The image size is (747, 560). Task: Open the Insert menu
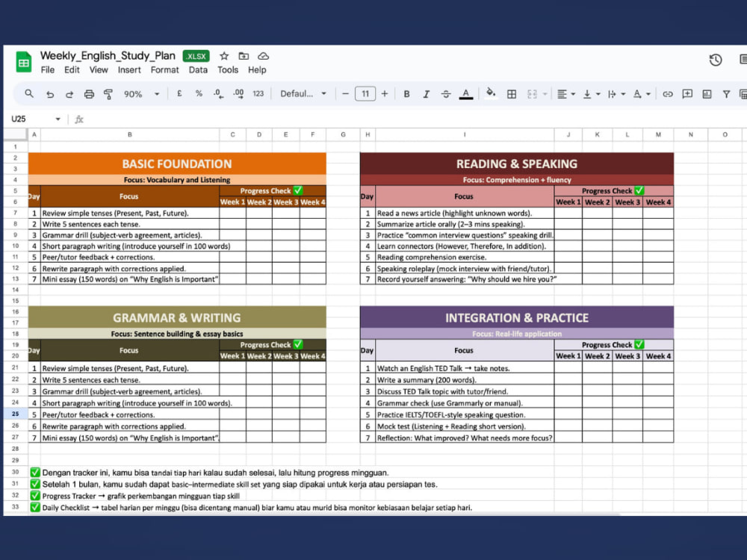point(129,70)
